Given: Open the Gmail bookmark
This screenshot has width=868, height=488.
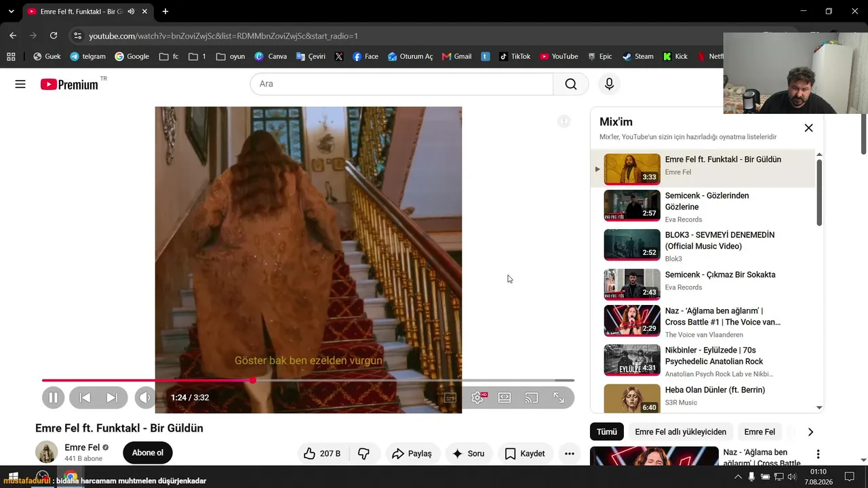Looking at the screenshot, I should 456,56.
